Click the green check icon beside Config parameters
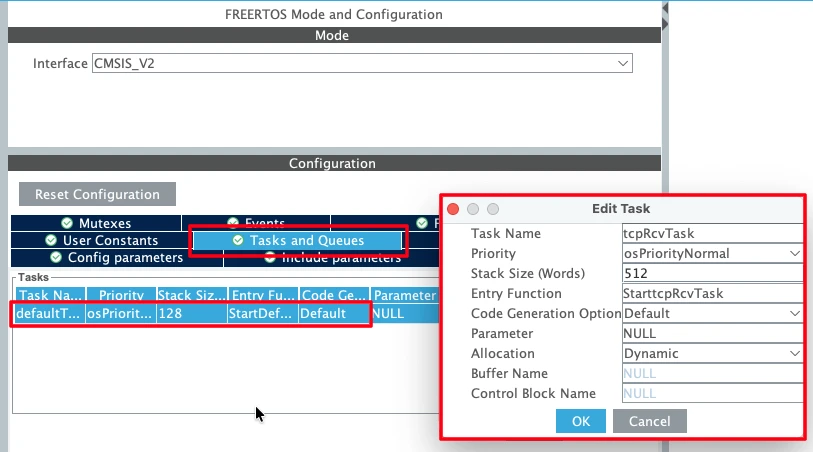 (x=56, y=258)
